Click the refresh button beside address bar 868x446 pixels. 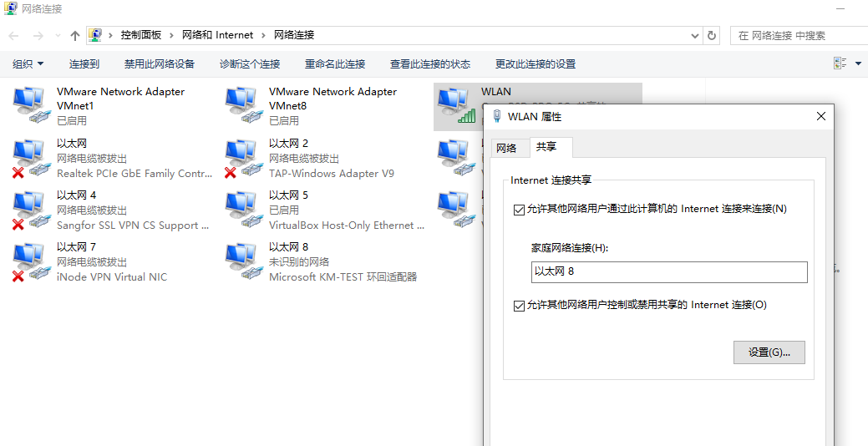[x=712, y=35]
